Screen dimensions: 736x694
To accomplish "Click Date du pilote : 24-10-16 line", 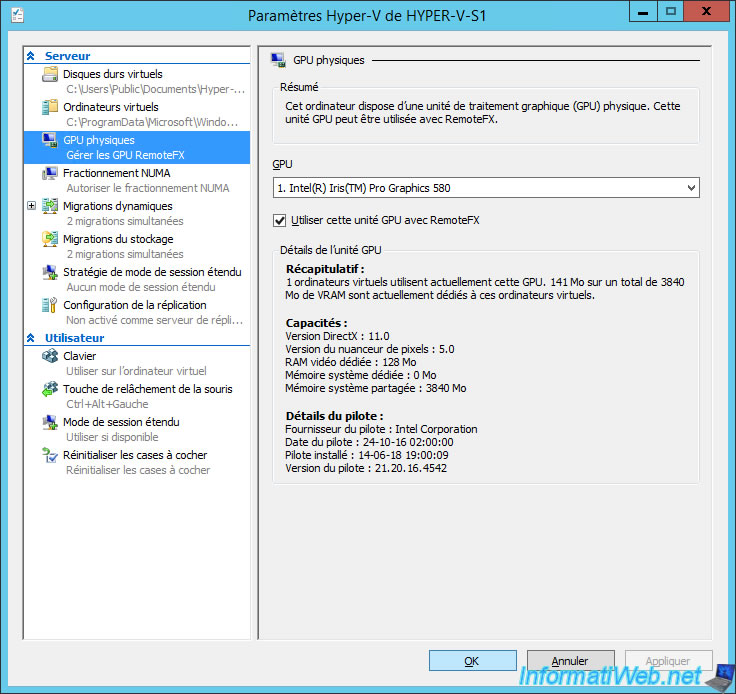I will (x=369, y=442).
